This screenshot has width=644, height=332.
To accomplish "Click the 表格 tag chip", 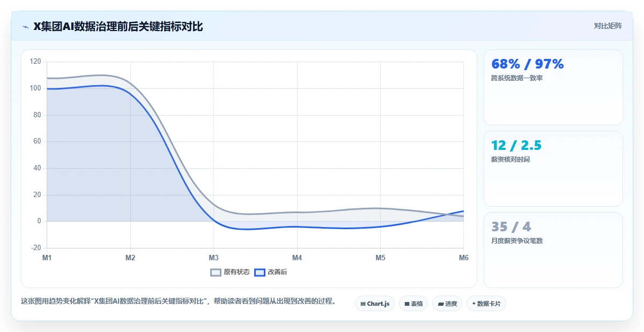I will [x=413, y=304].
